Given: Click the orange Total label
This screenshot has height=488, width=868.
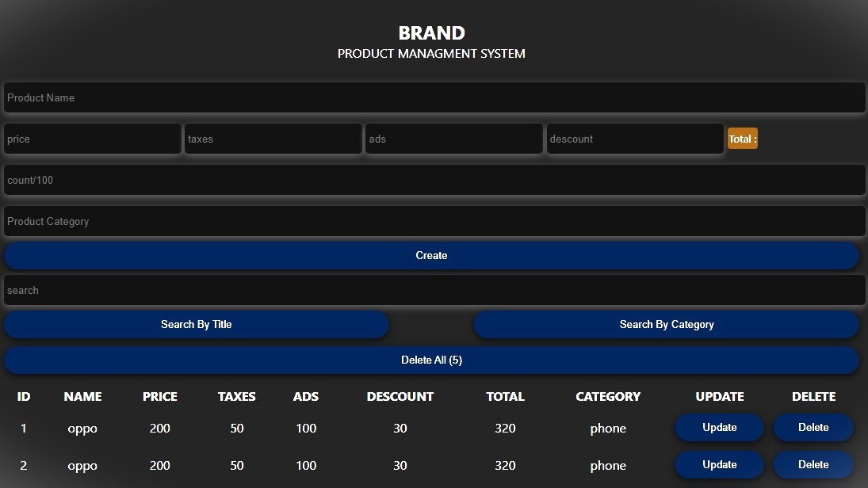Looking at the screenshot, I should [743, 139].
